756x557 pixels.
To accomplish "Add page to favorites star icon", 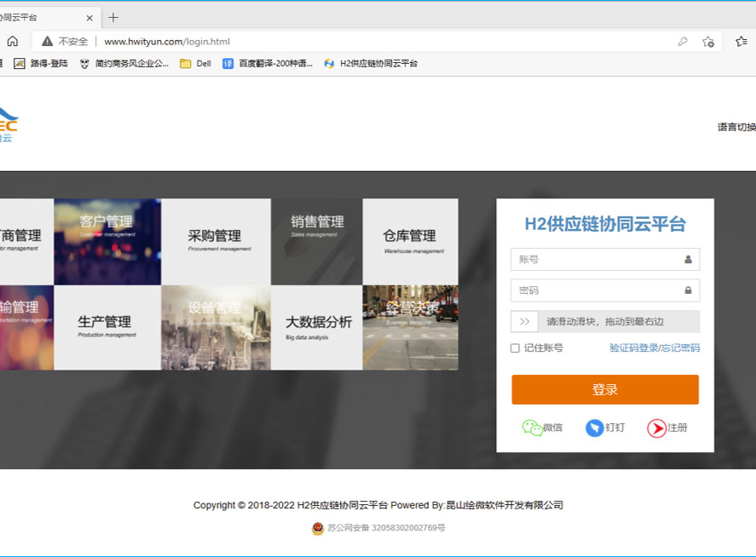I will pos(707,42).
